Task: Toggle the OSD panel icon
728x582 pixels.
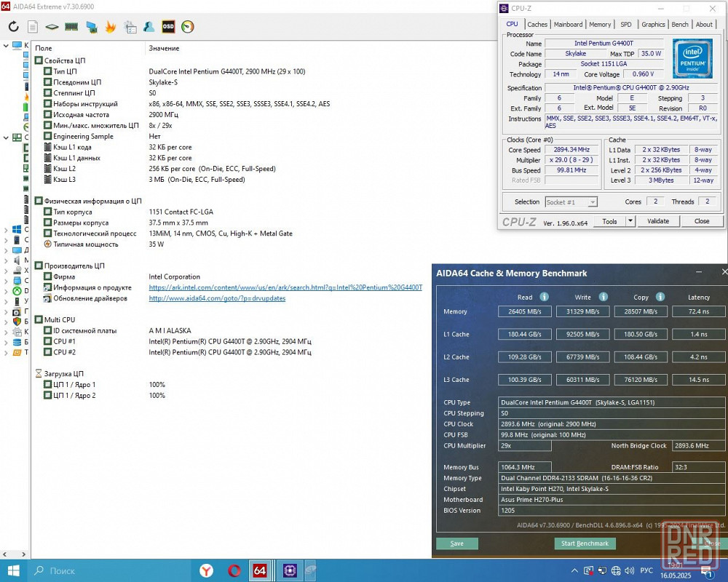Action: point(168,26)
